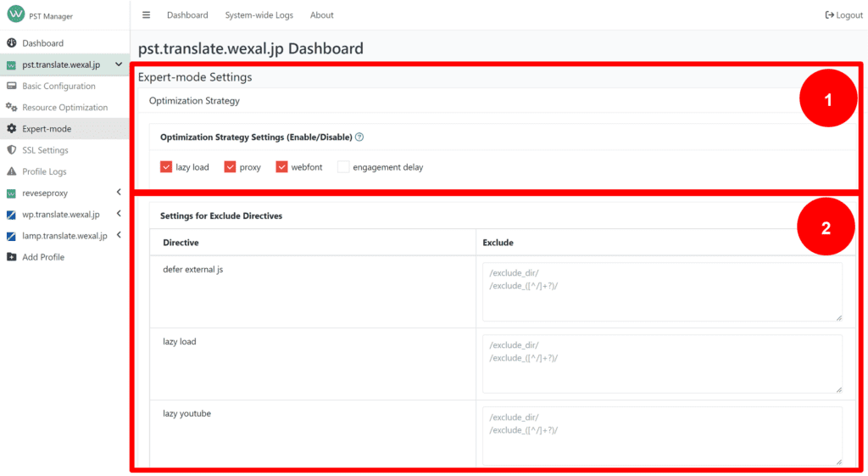The width and height of the screenshot is (868, 476).
Task: Open System-wide Logs in top menu
Action: pos(259,15)
